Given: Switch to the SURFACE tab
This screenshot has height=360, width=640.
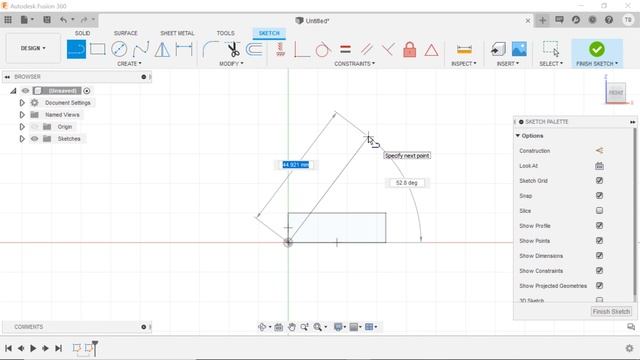Looking at the screenshot, I should pos(126,33).
